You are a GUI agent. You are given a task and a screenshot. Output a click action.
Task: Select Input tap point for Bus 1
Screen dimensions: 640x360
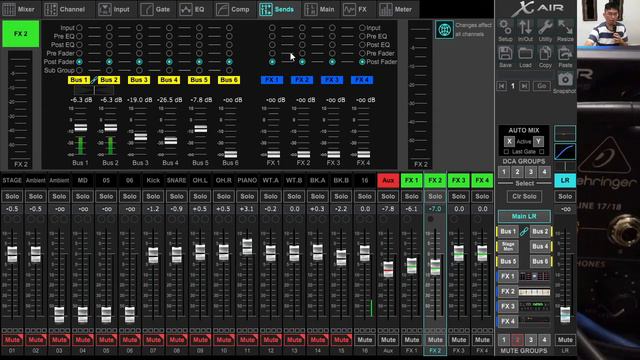(x=79, y=28)
